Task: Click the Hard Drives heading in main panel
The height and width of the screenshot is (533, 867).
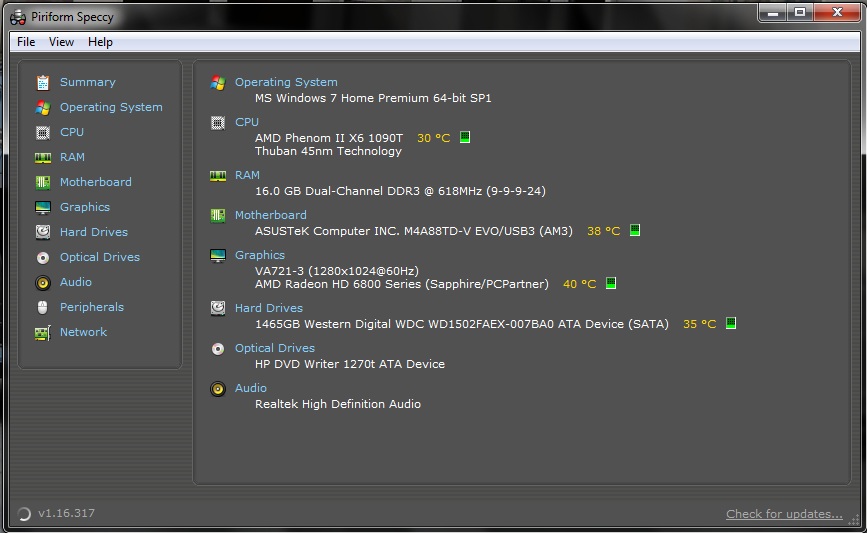Action: click(268, 308)
